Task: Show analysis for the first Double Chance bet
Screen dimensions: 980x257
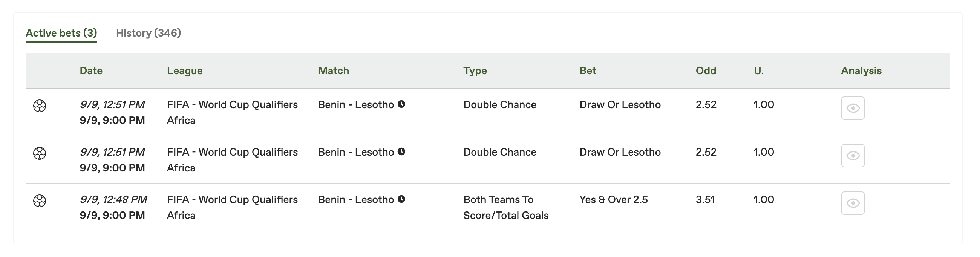Action: (x=853, y=109)
